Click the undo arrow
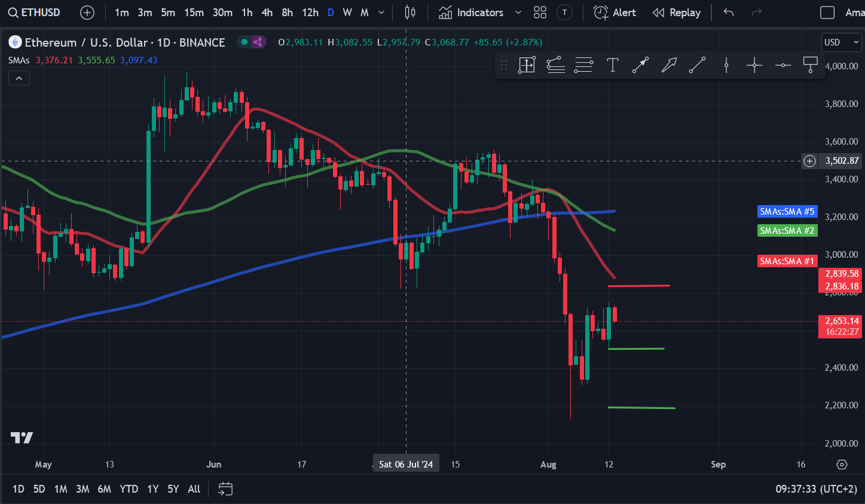This screenshot has width=865, height=504. [x=728, y=13]
